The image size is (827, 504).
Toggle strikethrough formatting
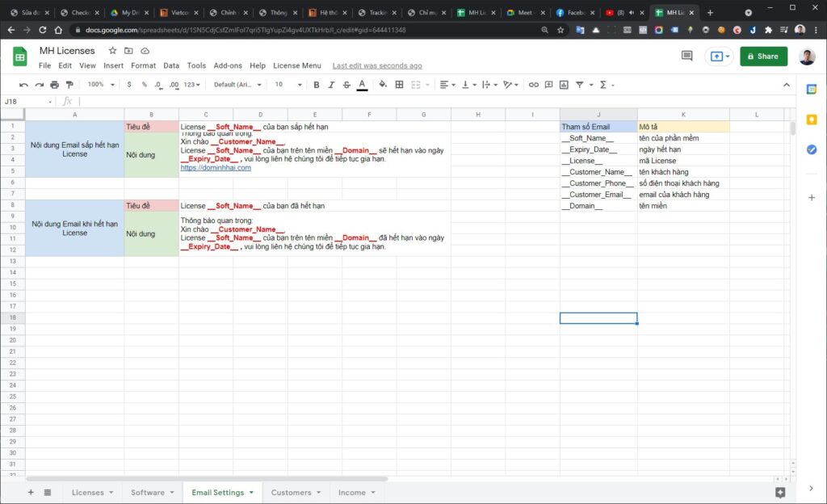[x=346, y=85]
